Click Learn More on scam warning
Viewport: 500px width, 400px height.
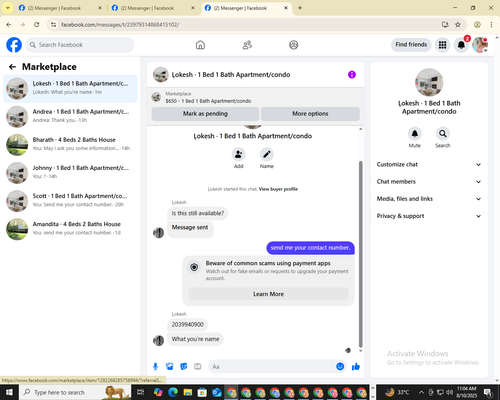[x=269, y=294]
